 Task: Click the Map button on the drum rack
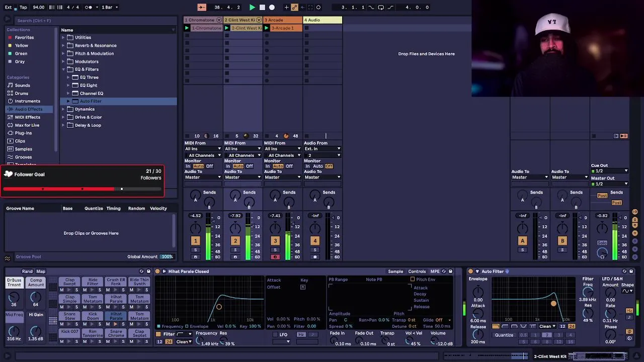(x=41, y=271)
